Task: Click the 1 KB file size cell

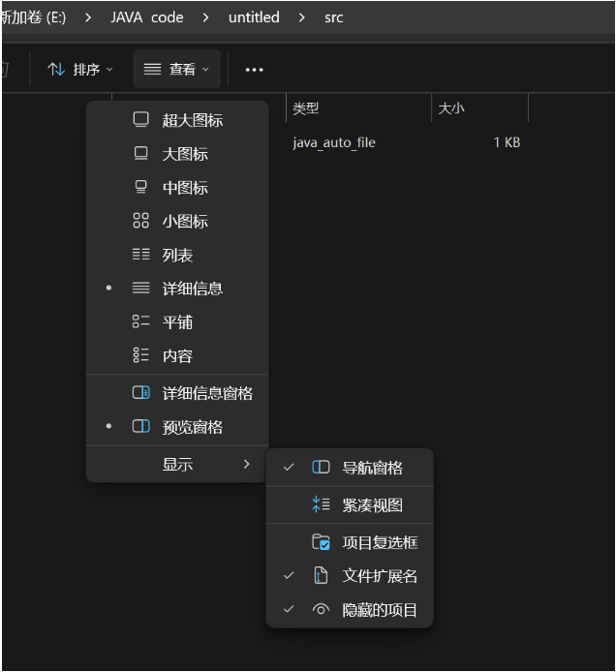Action: 507,142
